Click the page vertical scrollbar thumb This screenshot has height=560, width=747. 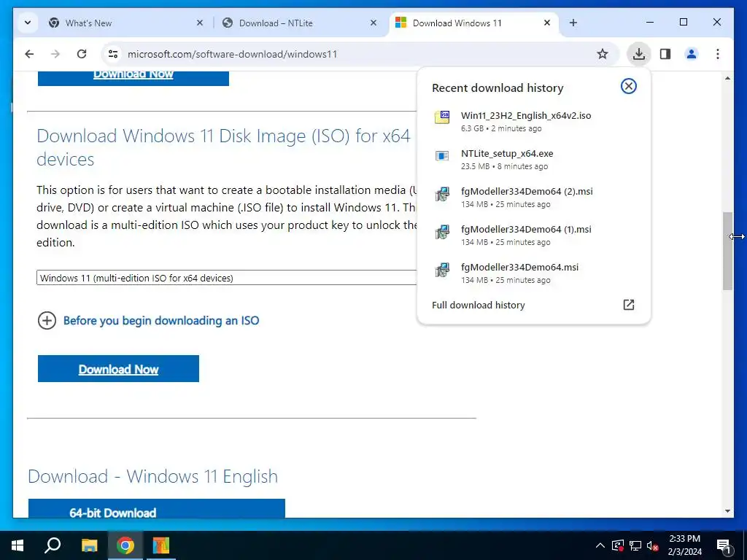pos(727,251)
